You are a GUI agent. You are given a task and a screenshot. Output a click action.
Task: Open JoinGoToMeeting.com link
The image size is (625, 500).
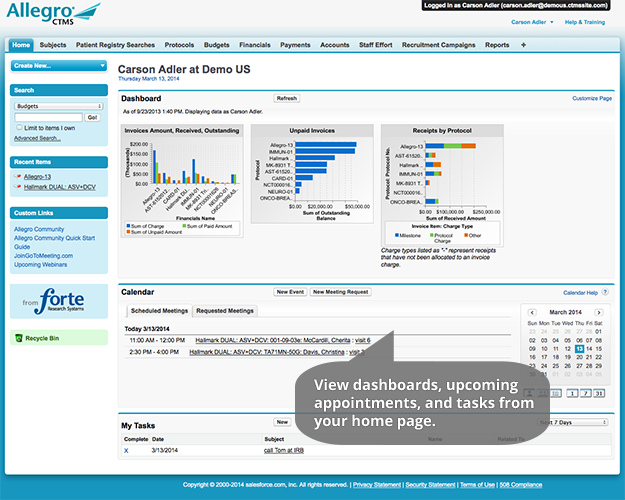[x=43, y=256]
